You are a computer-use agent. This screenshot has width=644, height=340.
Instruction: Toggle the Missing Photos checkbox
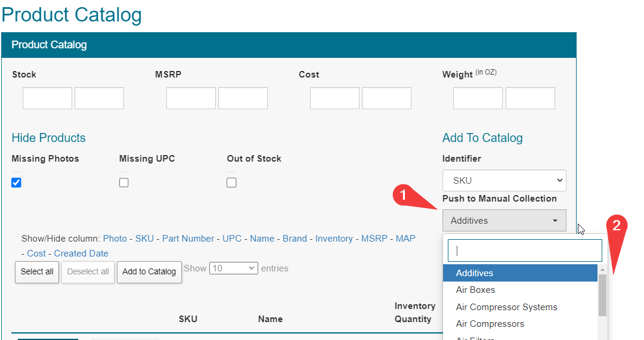coord(17,183)
